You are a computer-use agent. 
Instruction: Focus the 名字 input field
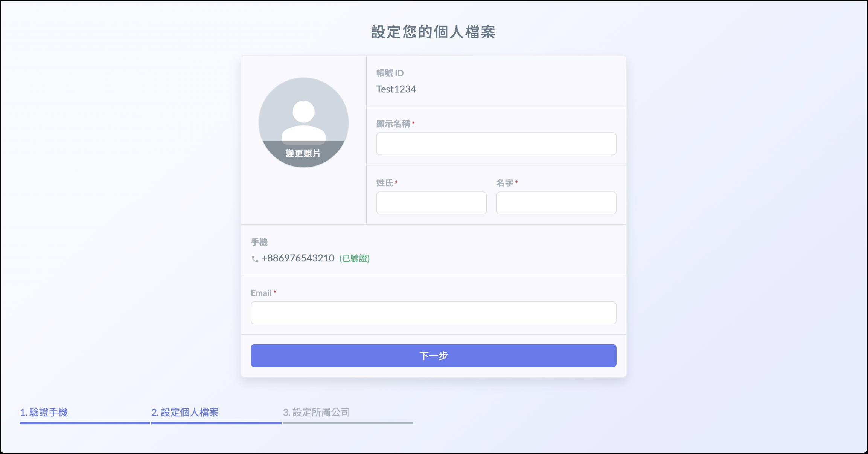pos(556,203)
